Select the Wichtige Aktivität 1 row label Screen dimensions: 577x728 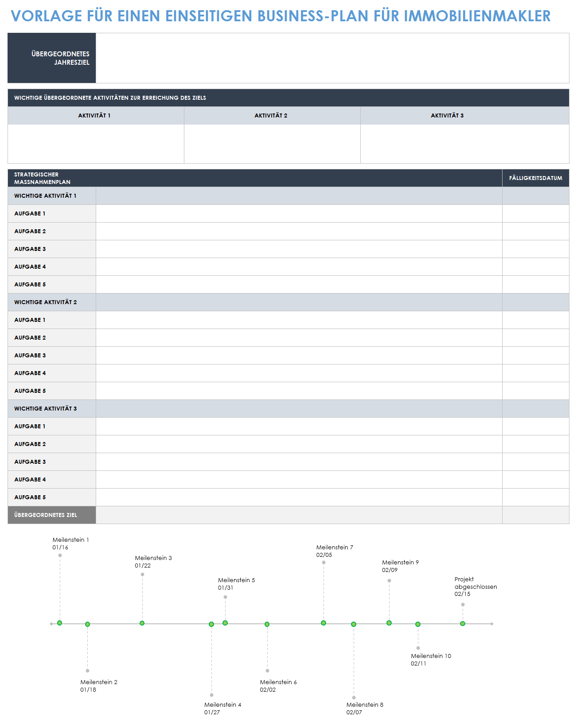point(52,196)
